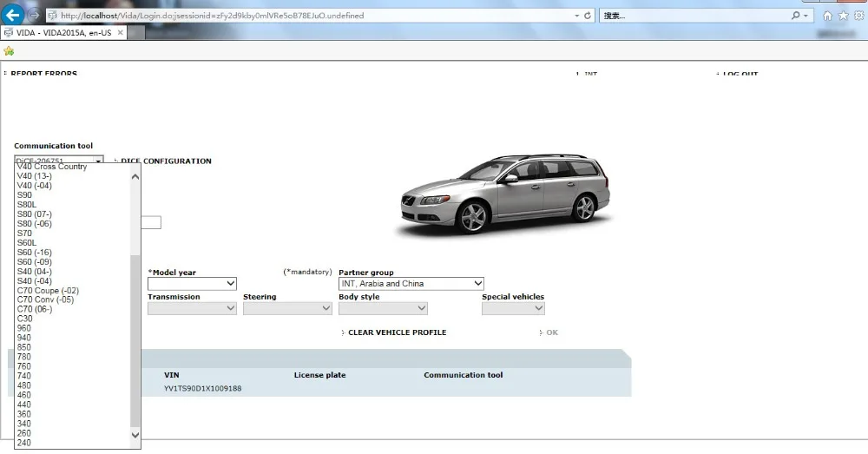Viewport: 868px width, 454px height.
Task: Select V40 (-04) model
Action: click(35, 186)
